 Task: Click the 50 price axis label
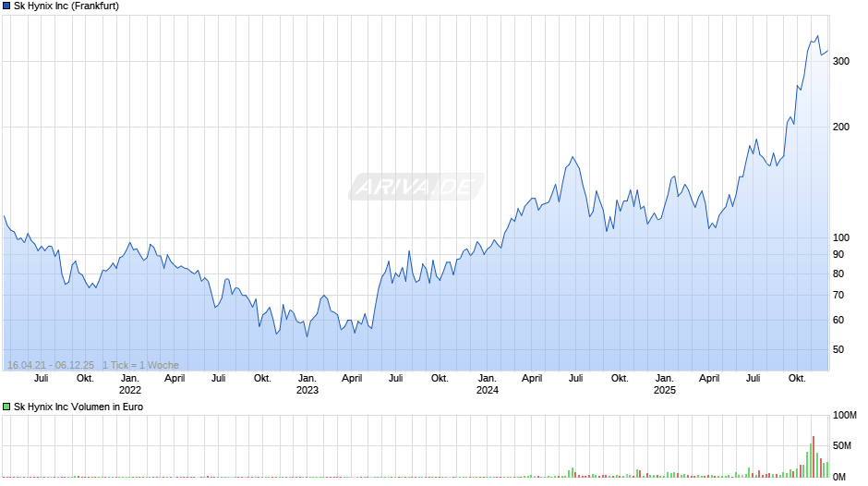pos(838,349)
